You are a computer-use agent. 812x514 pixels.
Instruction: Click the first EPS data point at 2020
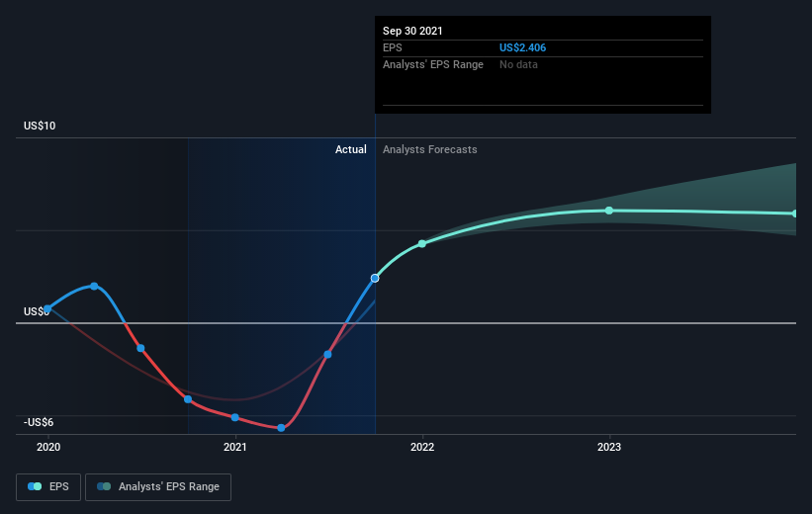[47, 309]
